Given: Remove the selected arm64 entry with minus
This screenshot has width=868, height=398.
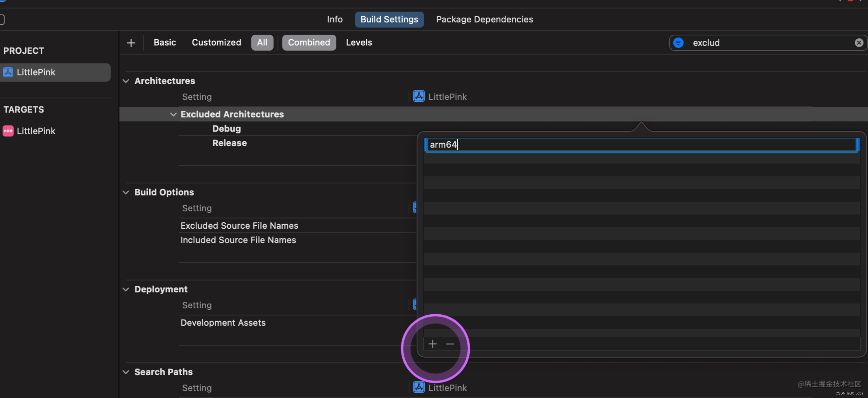Looking at the screenshot, I should (450, 344).
